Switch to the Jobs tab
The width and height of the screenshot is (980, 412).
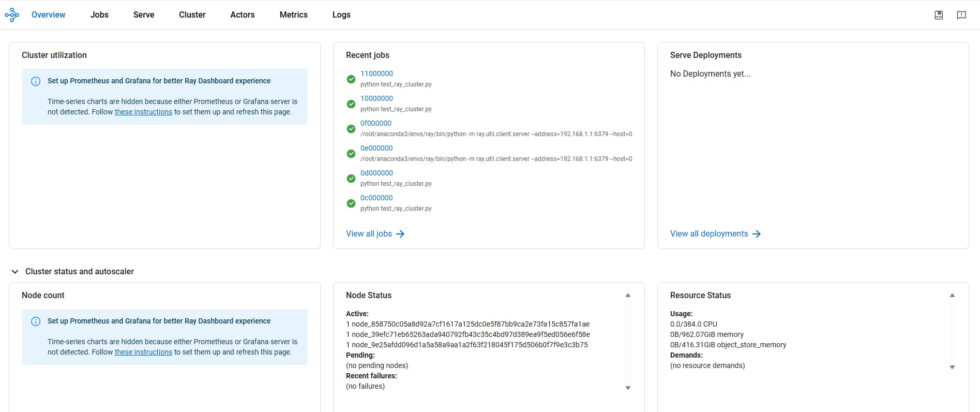(99, 15)
